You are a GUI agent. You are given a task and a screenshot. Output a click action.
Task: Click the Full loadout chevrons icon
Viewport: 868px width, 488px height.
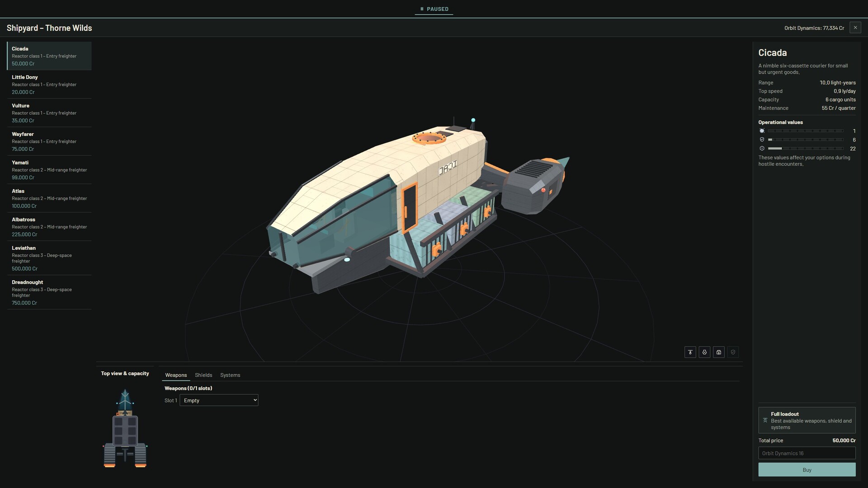point(765,420)
